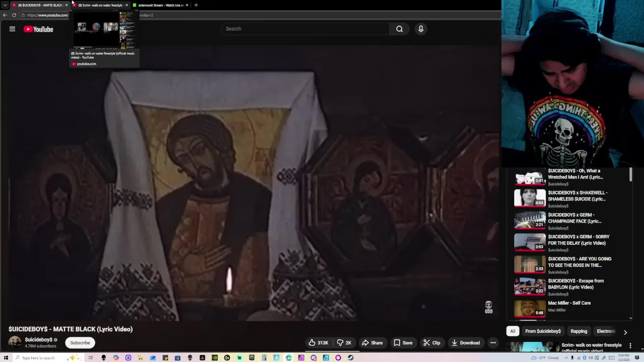Open the system clock and calendar
Screen dimensions: 644x362
(624, 358)
